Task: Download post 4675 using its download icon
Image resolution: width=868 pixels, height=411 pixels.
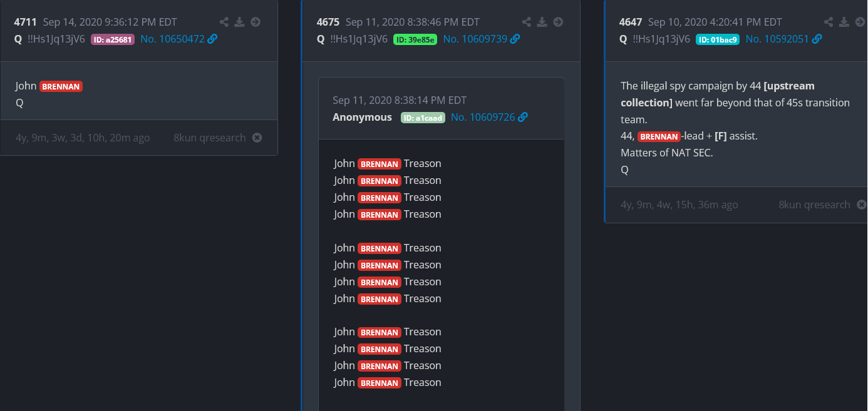Action: pos(542,22)
